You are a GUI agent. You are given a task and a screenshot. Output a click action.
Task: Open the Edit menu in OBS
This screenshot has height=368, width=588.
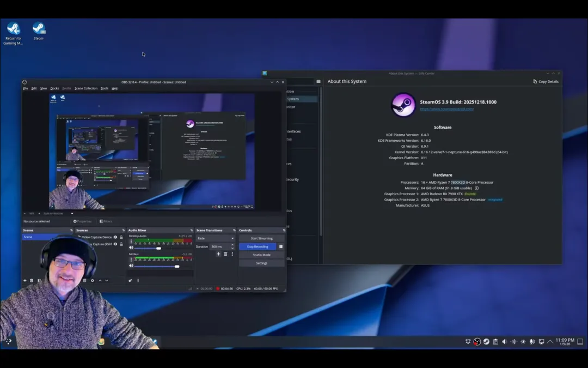coord(34,88)
